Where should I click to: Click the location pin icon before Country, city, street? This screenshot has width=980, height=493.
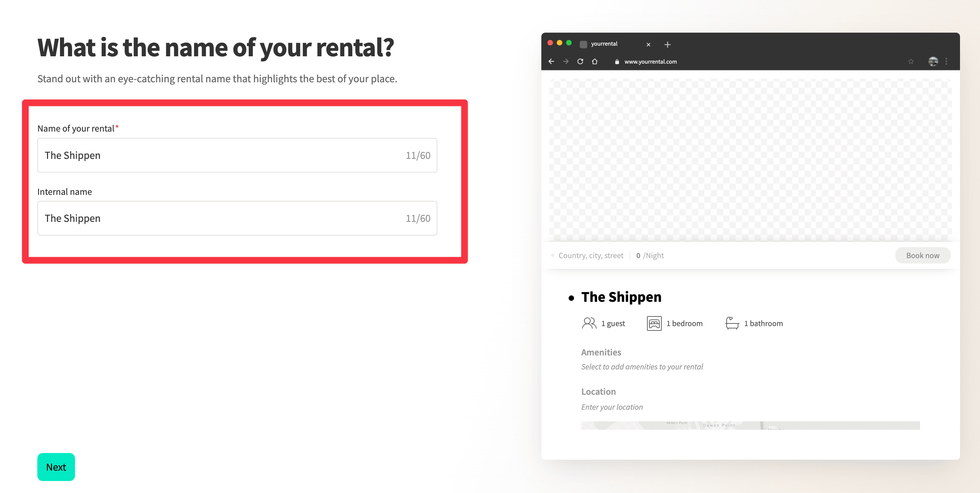tap(552, 255)
